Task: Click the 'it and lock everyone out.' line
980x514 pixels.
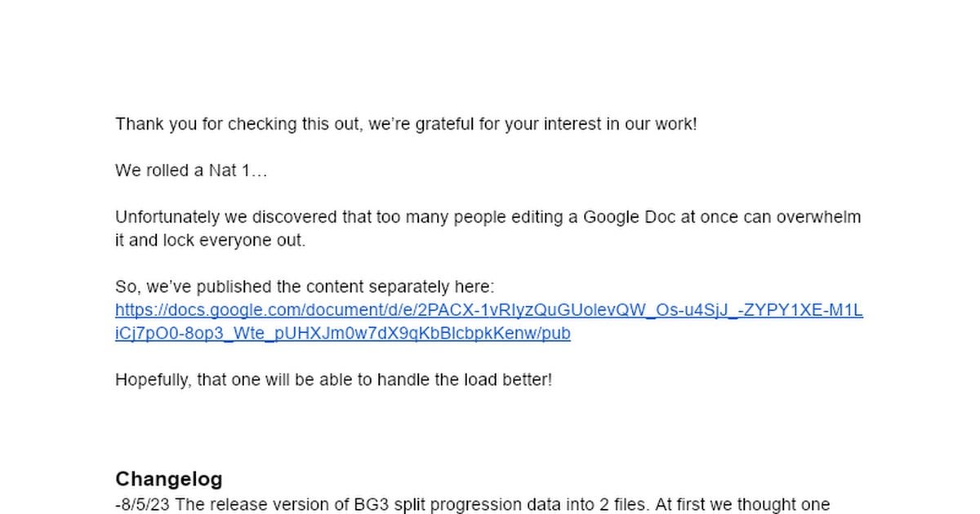Action: pyautogui.click(x=210, y=241)
